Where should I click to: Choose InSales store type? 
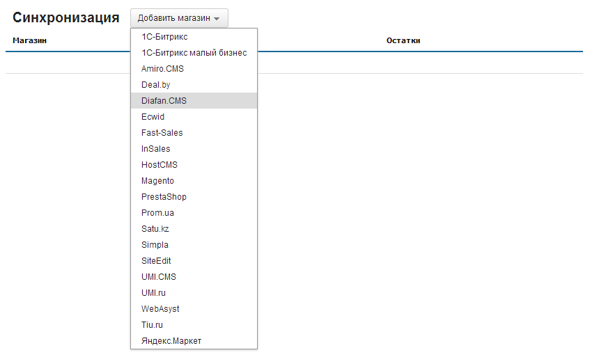194,148
